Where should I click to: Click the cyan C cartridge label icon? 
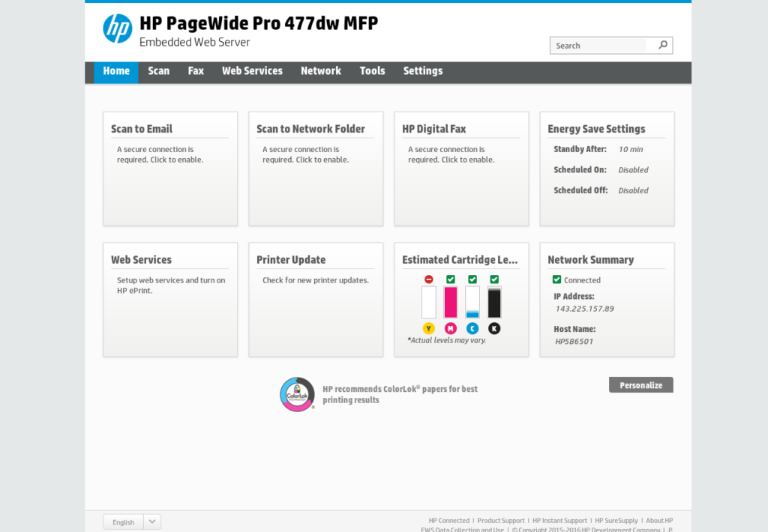(x=472, y=328)
